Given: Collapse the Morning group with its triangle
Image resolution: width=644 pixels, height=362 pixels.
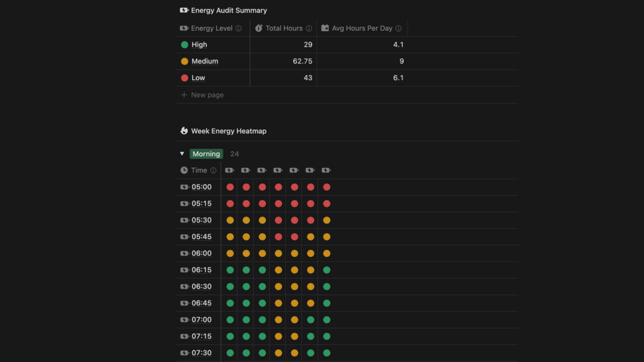Looking at the screenshot, I should (182, 154).
